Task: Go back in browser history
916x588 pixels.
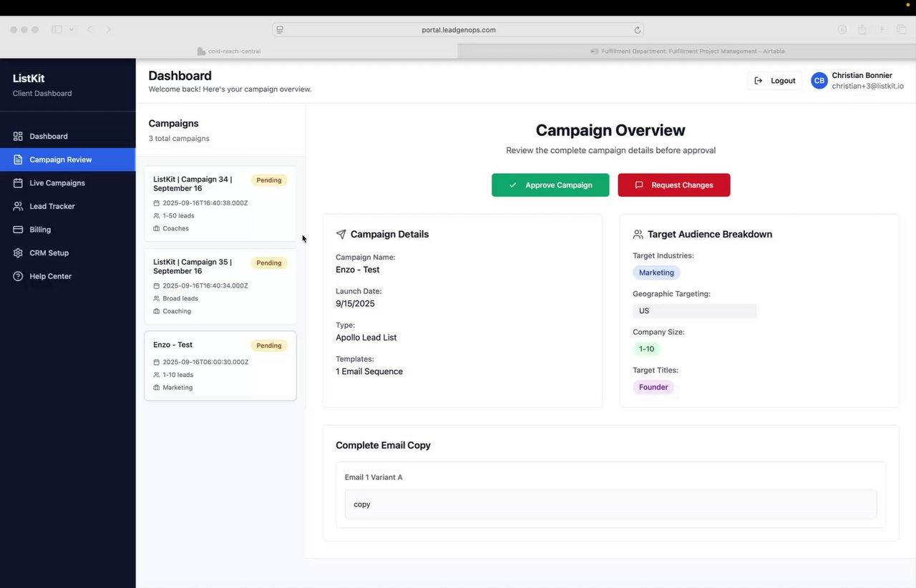Action: [89, 29]
